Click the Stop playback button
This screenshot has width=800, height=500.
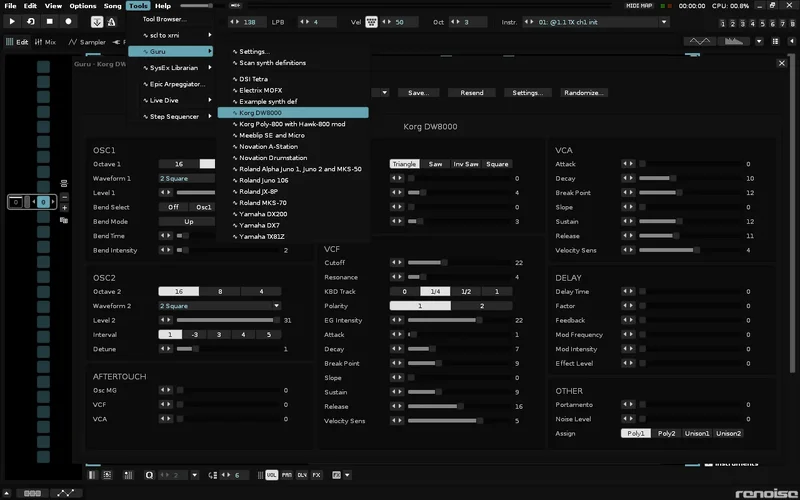tap(50, 21)
